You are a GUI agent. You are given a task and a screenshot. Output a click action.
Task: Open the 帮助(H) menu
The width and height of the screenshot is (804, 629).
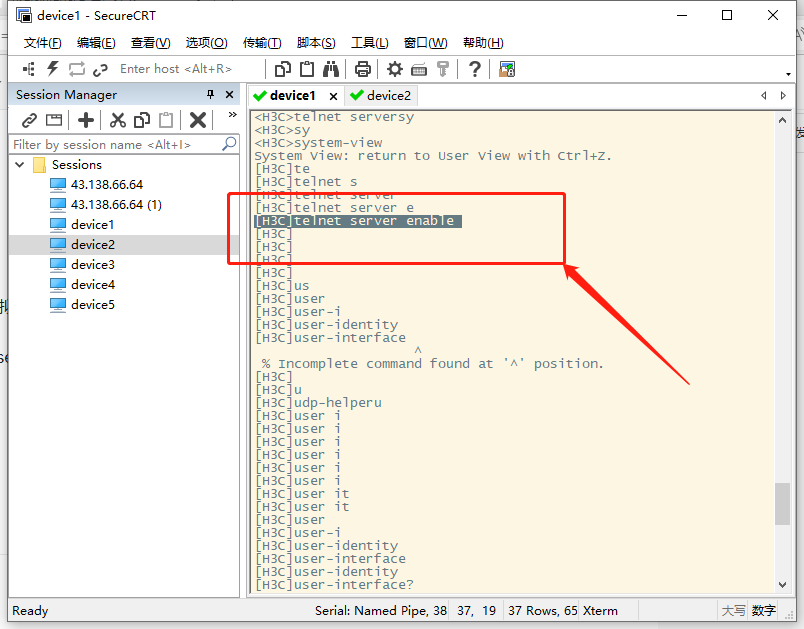click(483, 43)
